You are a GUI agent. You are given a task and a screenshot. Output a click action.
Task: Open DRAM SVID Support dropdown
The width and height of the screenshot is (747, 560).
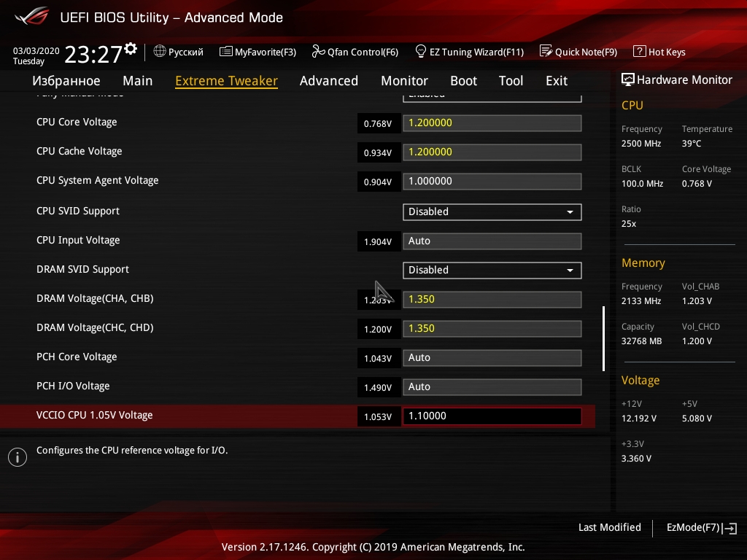pyautogui.click(x=492, y=271)
